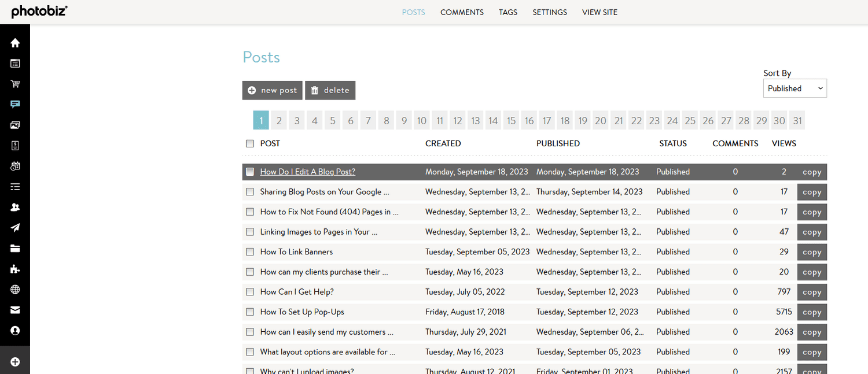This screenshot has height=374, width=868.
Task: Open the How Do I Edit A Blog Post link
Action: click(x=307, y=172)
